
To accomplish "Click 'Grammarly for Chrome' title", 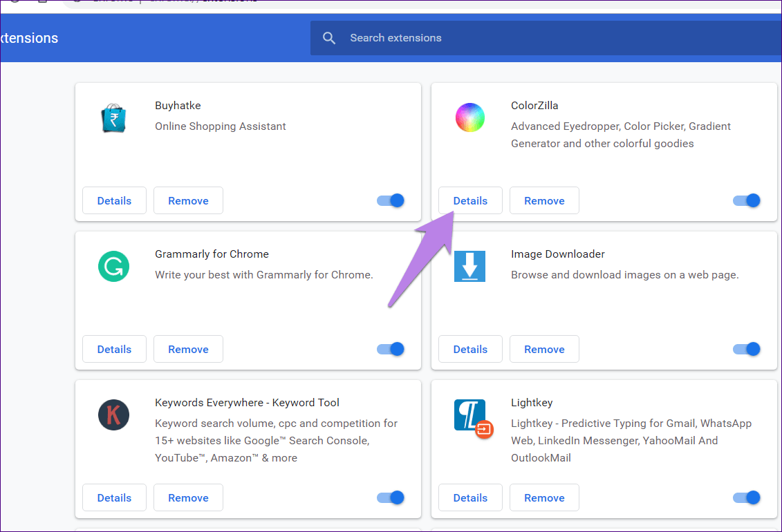I will (x=212, y=254).
